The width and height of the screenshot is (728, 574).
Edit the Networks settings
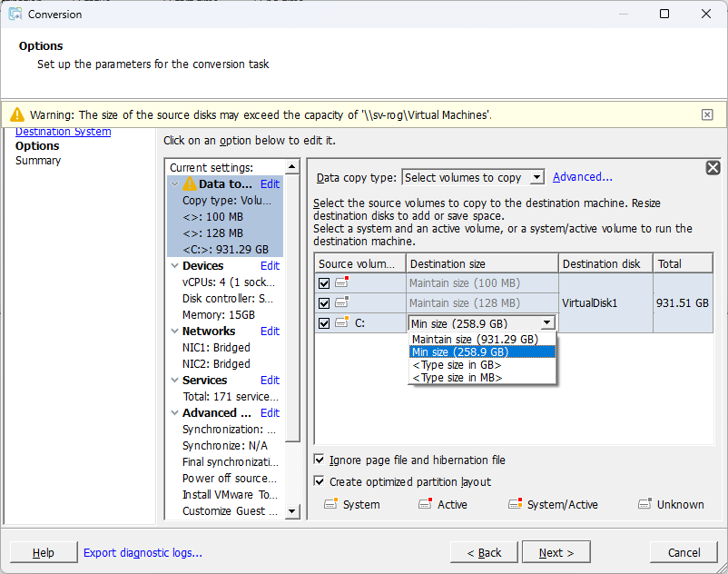tap(270, 332)
